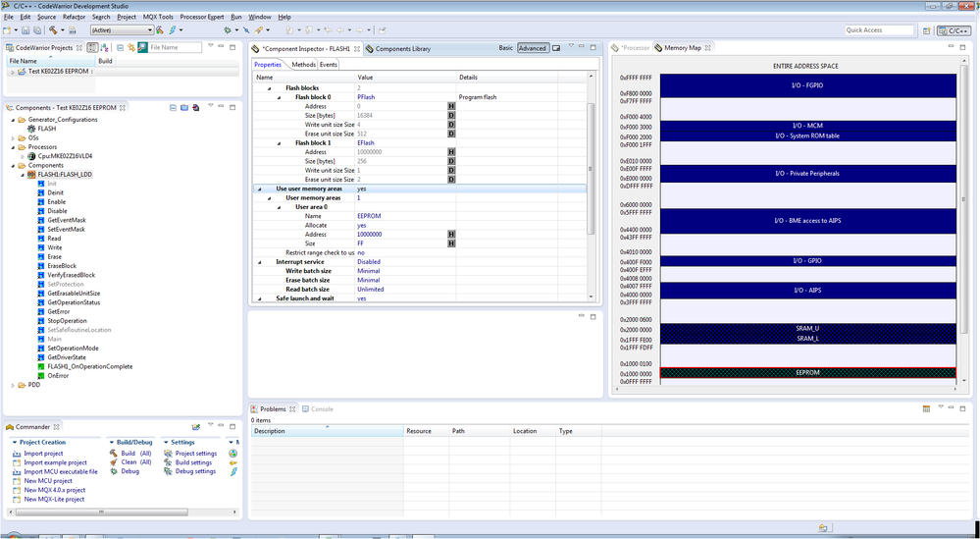Image resolution: width=980 pixels, height=539 pixels.
Task: Click the Quick Access input field
Action: [879, 30]
